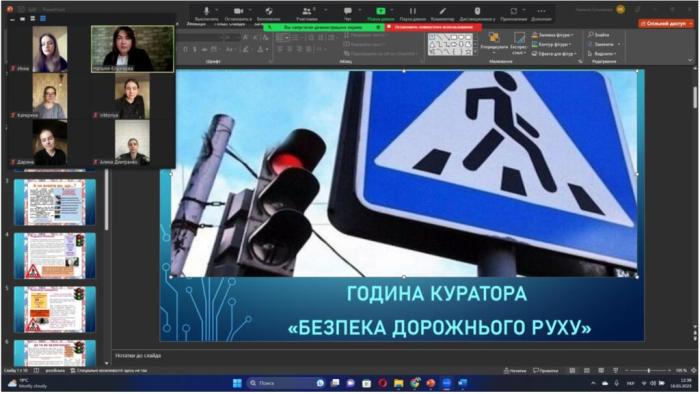This screenshot has width=700, height=394.
Task: Toggle the Comments button in status bar
Action: pyautogui.click(x=546, y=370)
